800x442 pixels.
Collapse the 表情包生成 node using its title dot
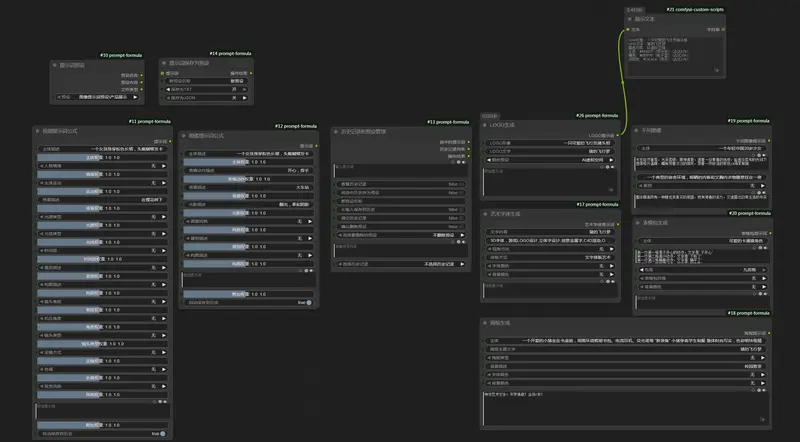638,223
